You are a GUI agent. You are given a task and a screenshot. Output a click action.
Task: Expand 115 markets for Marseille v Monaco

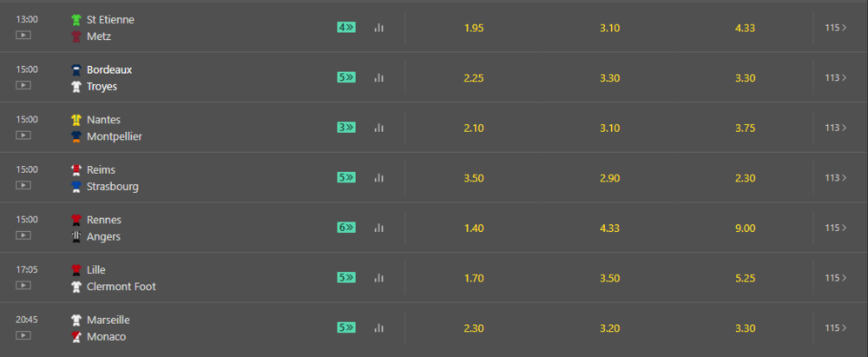835,328
